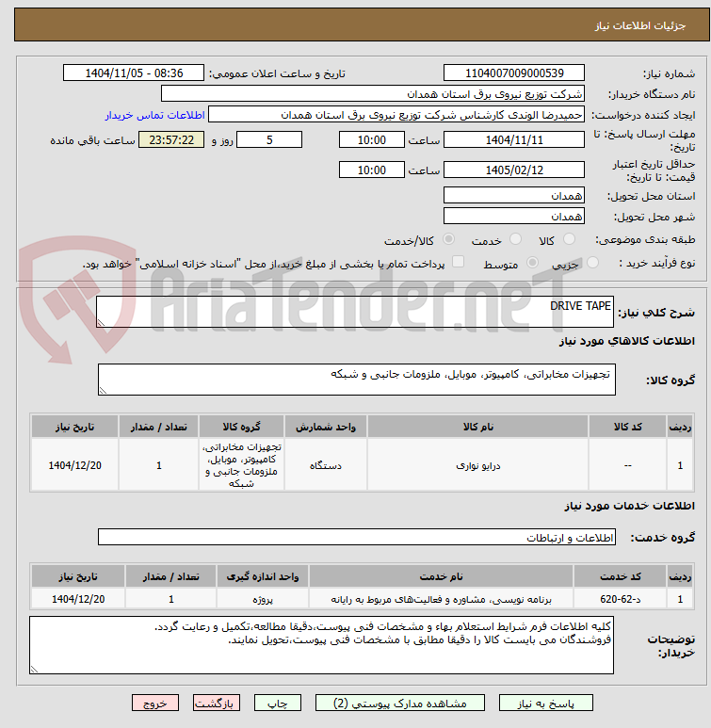The height and width of the screenshot is (728, 711).
Task: Click the گروه خدمت field اطلاعات و ارتباطات
Action: click(357, 537)
